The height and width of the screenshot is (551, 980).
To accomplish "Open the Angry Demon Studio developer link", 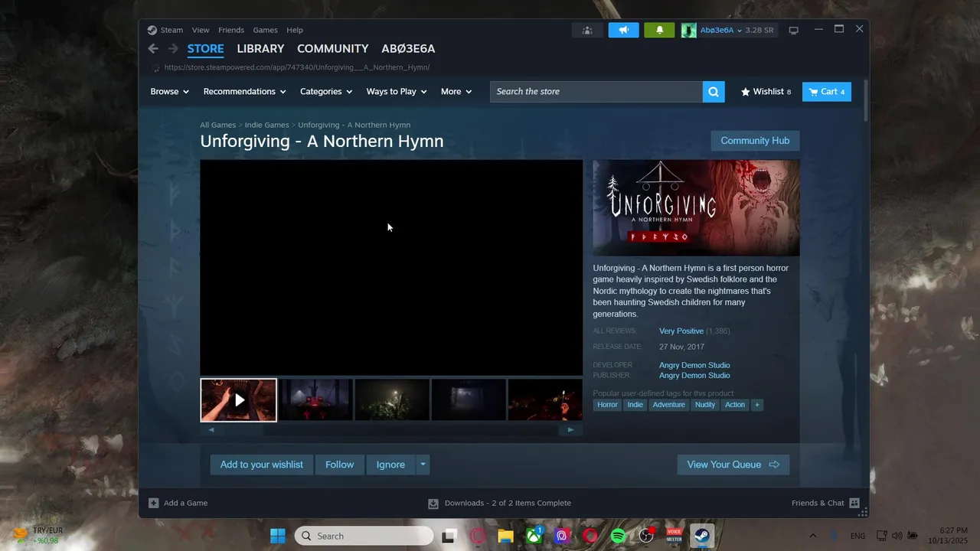I will tap(694, 365).
